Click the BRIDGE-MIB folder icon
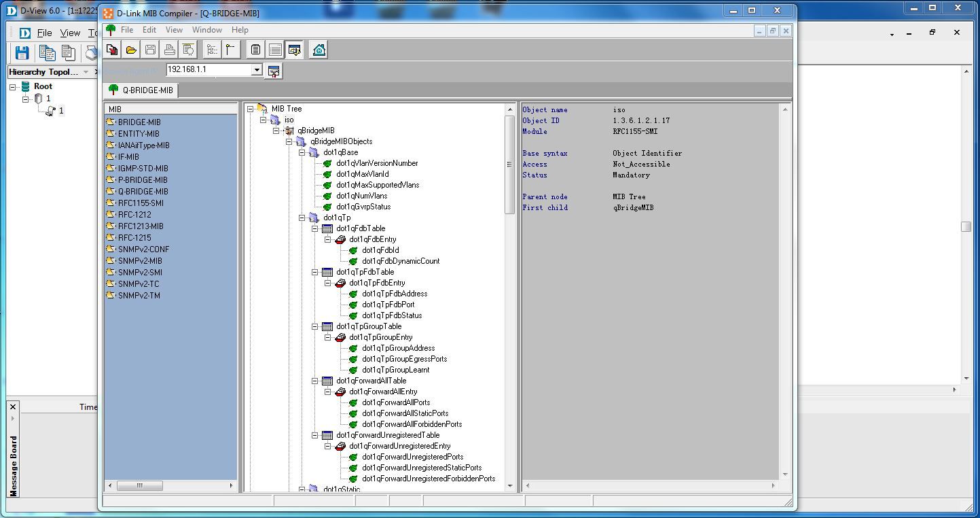This screenshot has width=980, height=518. click(x=110, y=122)
